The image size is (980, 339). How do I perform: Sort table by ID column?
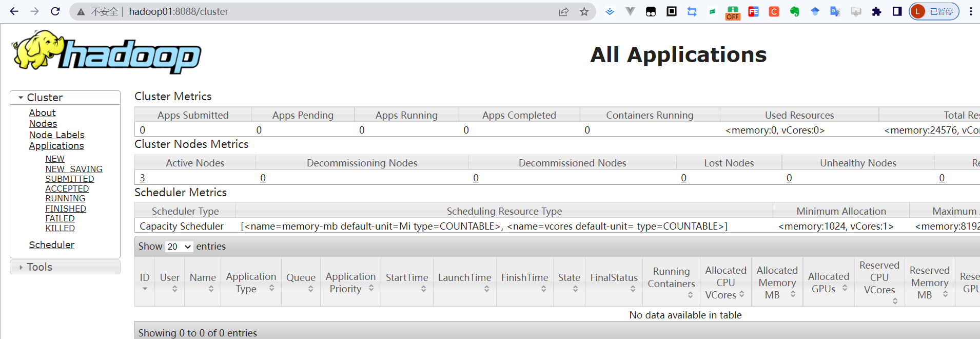145,281
